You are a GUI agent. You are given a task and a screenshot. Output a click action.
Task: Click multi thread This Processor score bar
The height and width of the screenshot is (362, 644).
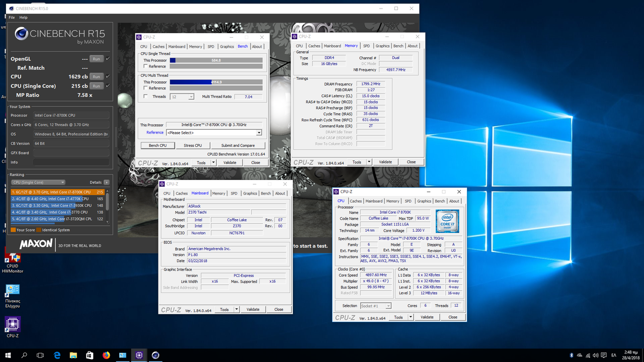pos(216,82)
